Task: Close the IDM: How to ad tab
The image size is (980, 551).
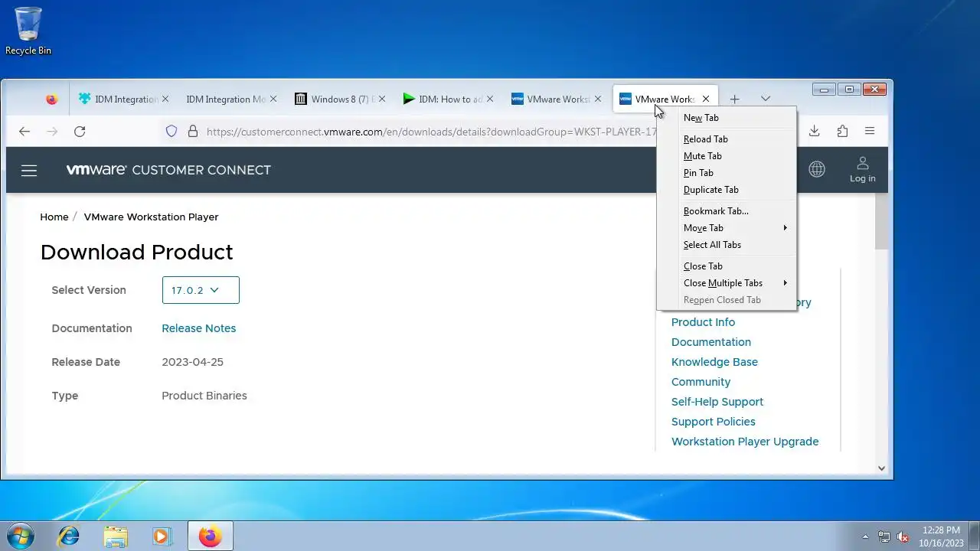Action: click(x=490, y=99)
